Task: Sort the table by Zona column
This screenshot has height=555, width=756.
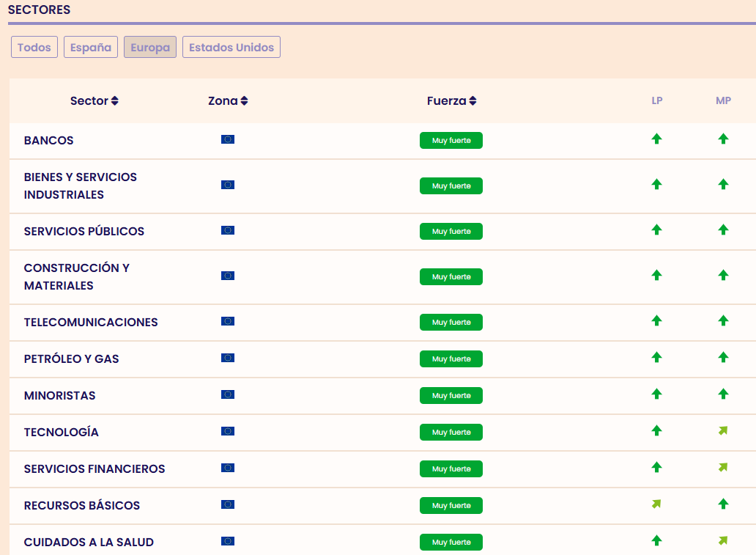Action: (228, 101)
